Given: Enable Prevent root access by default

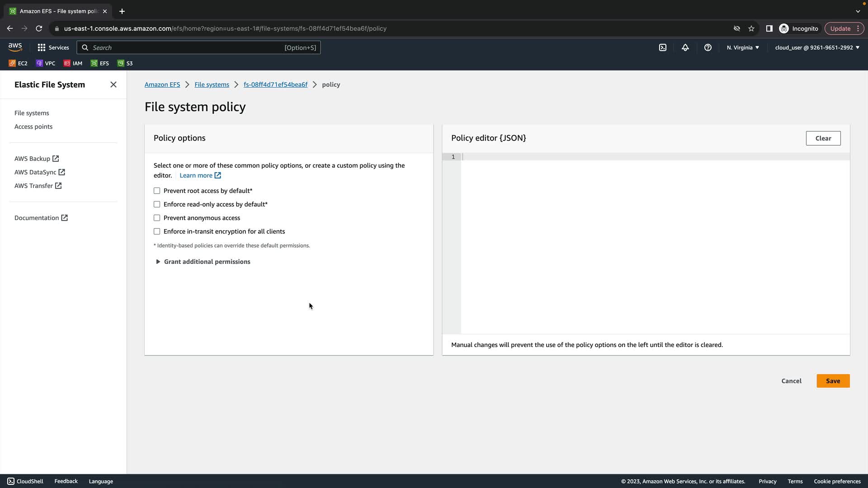Looking at the screenshot, I should click(x=157, y=191).
